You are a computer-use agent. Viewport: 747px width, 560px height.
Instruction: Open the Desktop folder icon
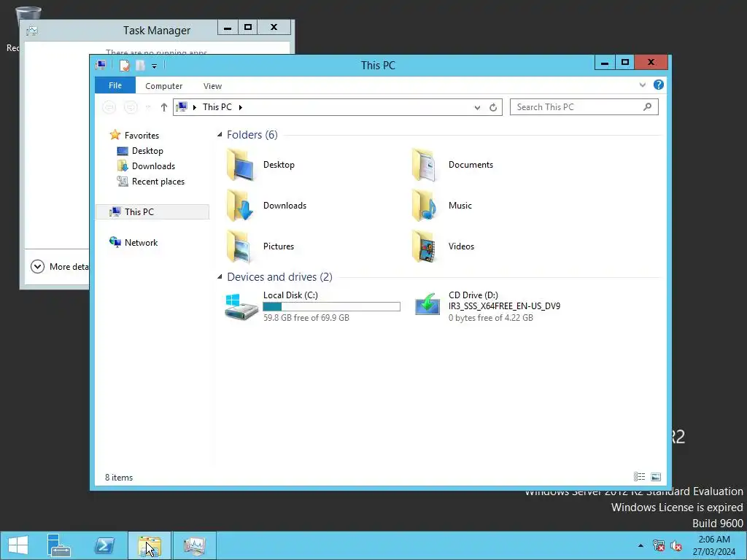(239, 165)
